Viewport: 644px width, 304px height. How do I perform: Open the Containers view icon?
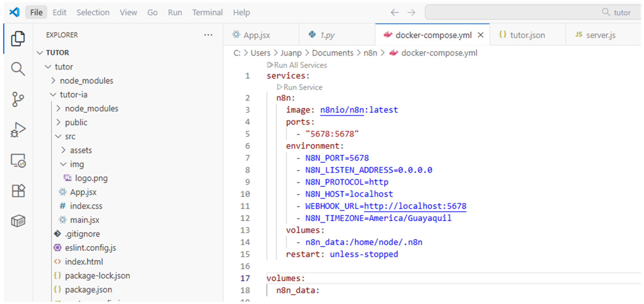[x=18, y=221]
